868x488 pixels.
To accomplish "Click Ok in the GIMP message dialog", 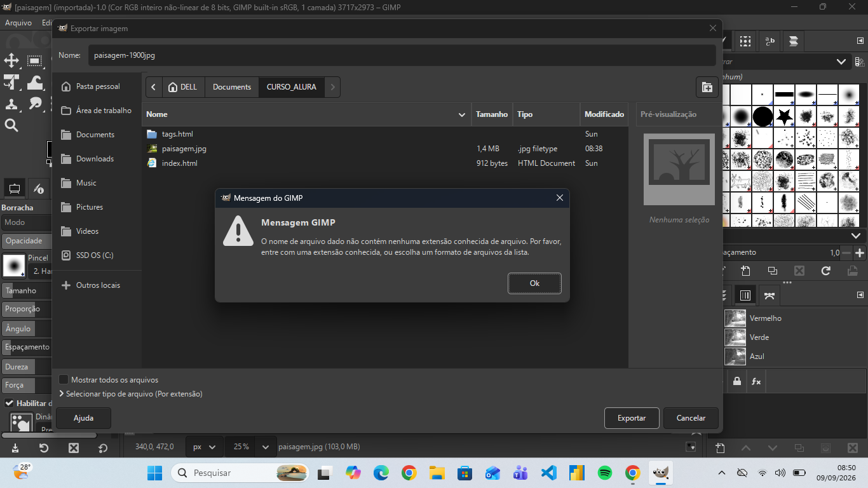I will point(534,283).
